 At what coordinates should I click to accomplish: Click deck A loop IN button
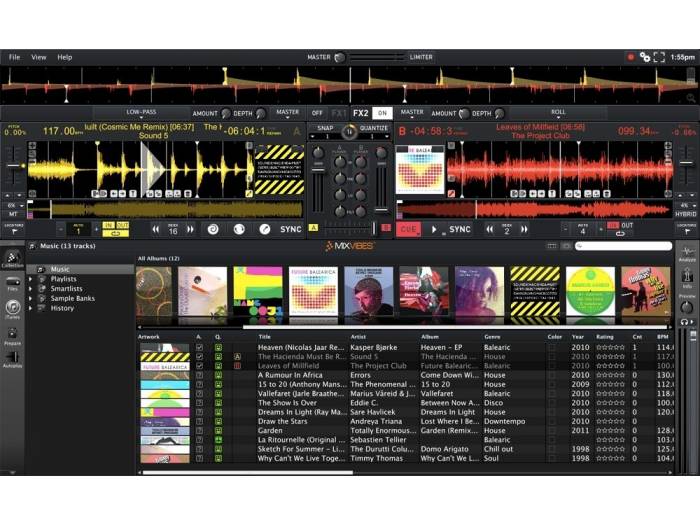tap(109, 225)
